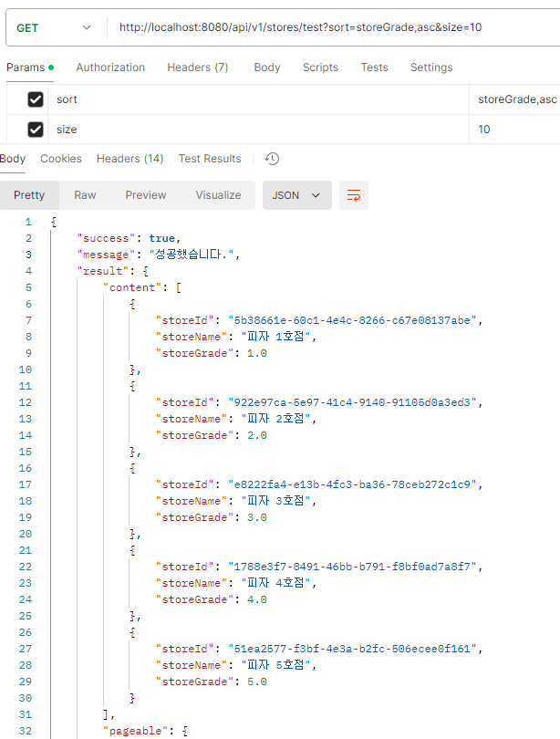Toggle the wrap lines icon

(354, 195)
